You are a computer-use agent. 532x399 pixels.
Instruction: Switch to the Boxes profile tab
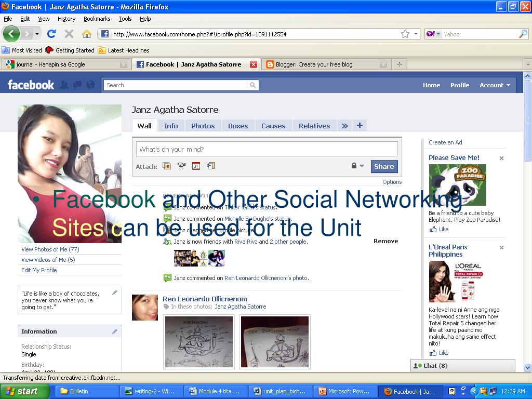pos(238,126)
